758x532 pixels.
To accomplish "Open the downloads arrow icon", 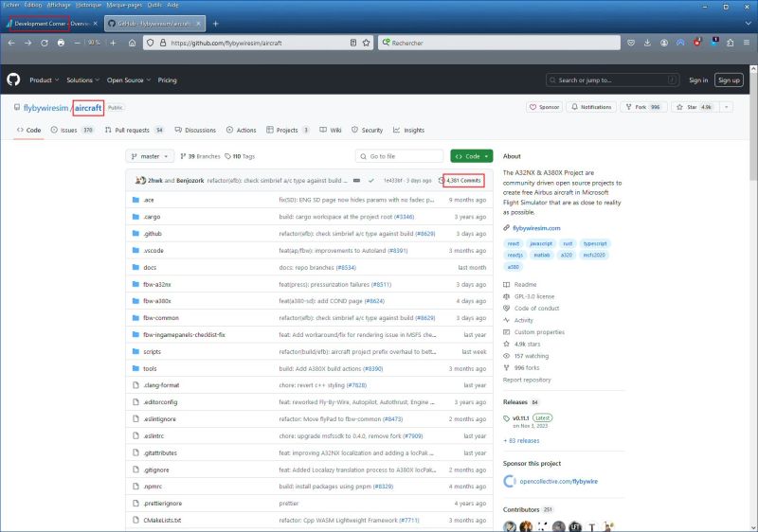I will click(x=647, y=43).
